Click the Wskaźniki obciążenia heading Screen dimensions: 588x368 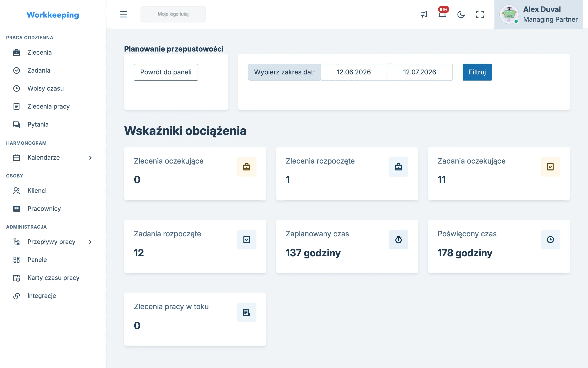point(185,131)
